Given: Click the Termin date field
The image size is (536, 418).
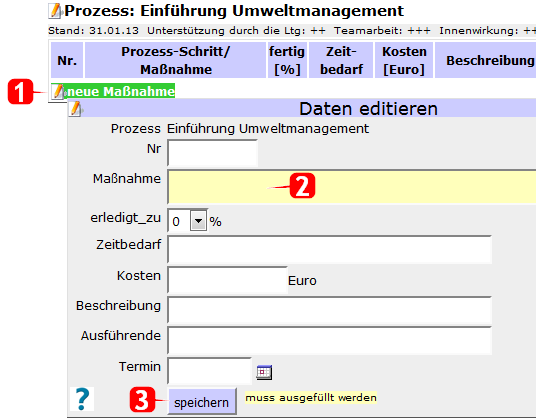Looking at the screenshot, I should click(210, 371).
